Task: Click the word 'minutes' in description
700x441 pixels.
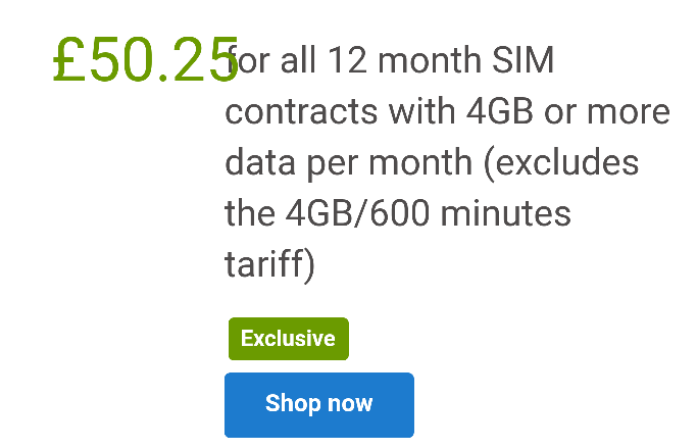Action: [506, 213]
